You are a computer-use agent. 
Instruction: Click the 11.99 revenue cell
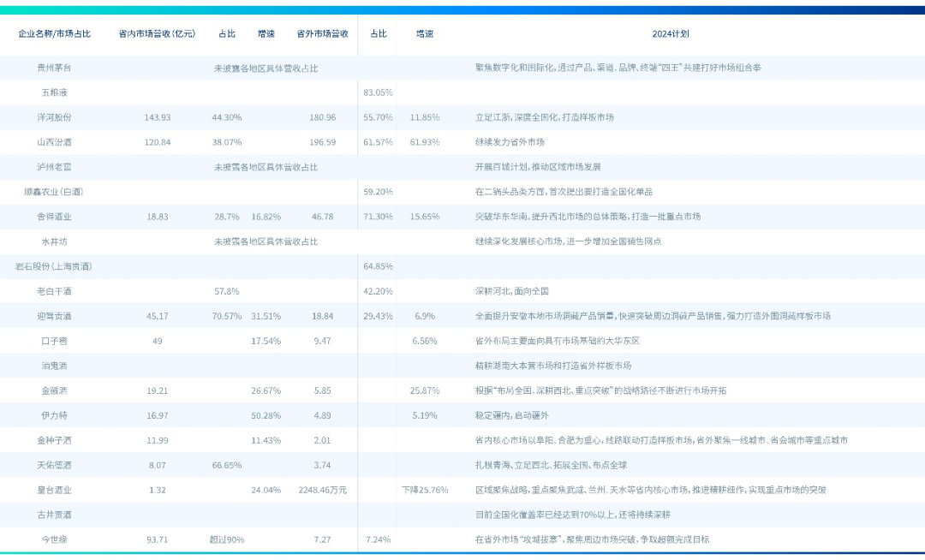pos(158,440)
